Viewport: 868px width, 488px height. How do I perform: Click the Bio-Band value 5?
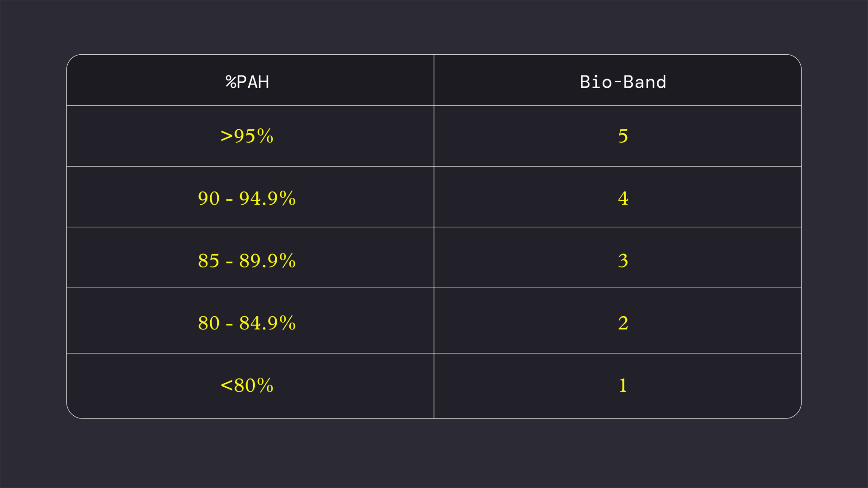pos(623,136)
